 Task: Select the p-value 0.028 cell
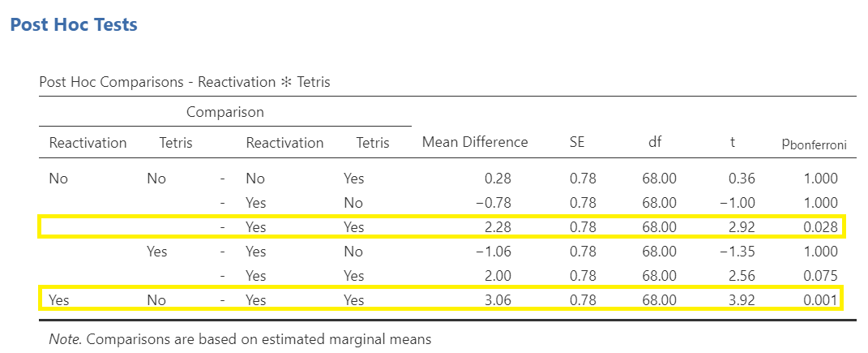pos(822,227)
